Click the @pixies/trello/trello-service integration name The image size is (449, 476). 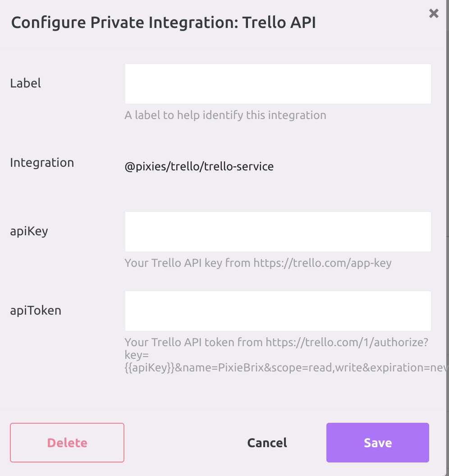click(199, 166)
